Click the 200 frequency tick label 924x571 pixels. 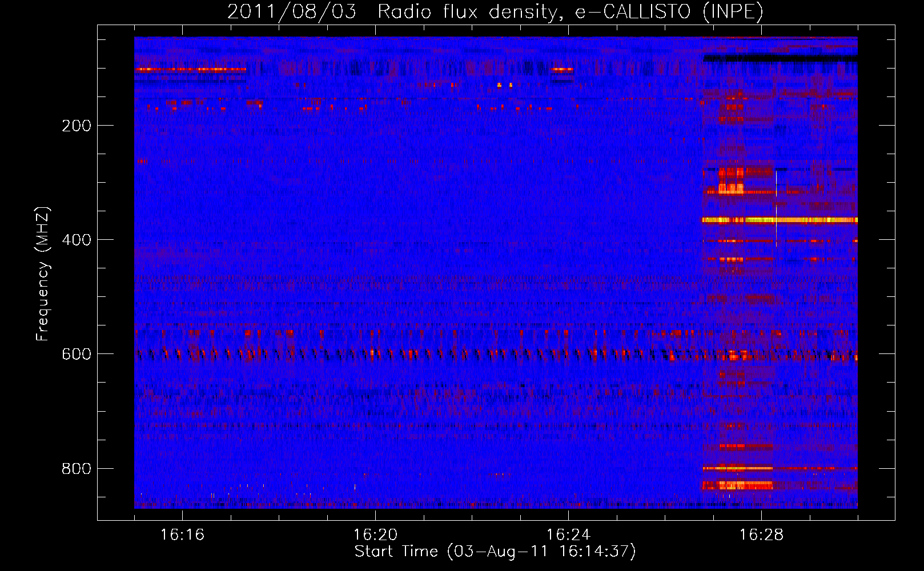click(77, 126)
